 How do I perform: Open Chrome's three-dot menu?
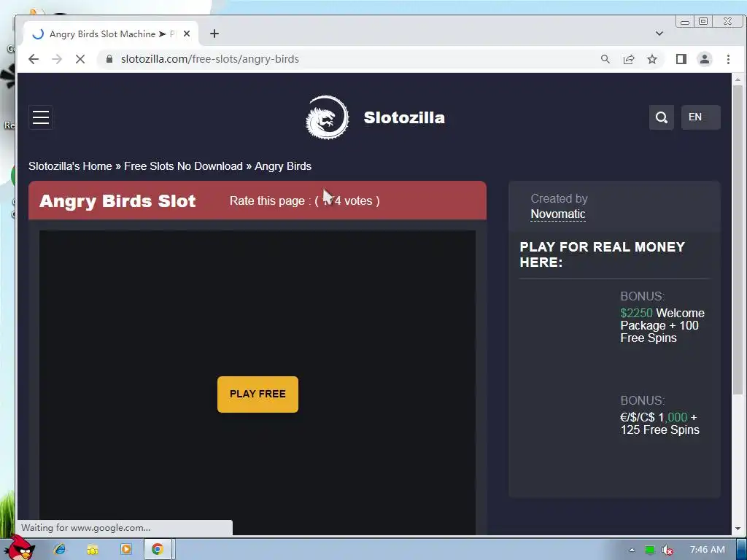click(728, 59)
